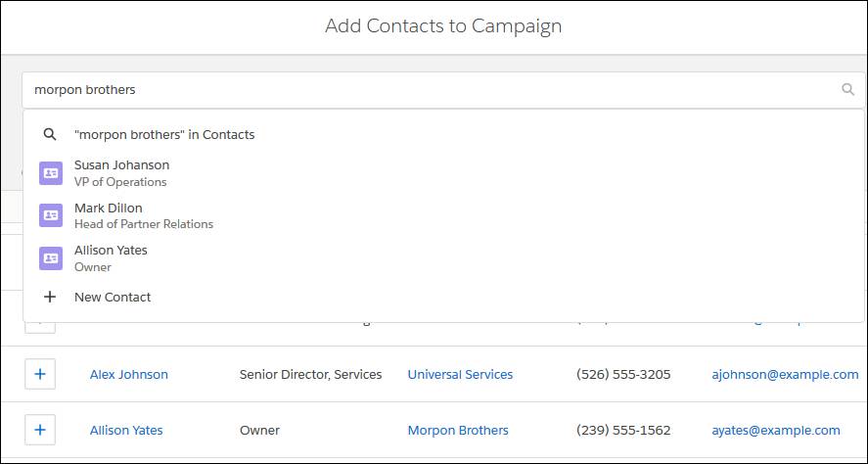Open the Morpon Brothers account link
This screenshot has width=868, height=464.
458,430
